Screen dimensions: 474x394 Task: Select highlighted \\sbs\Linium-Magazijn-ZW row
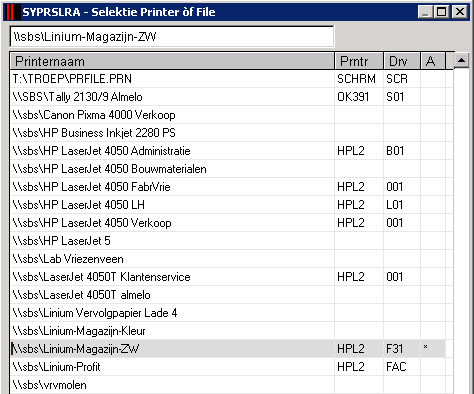pos(228,349)
